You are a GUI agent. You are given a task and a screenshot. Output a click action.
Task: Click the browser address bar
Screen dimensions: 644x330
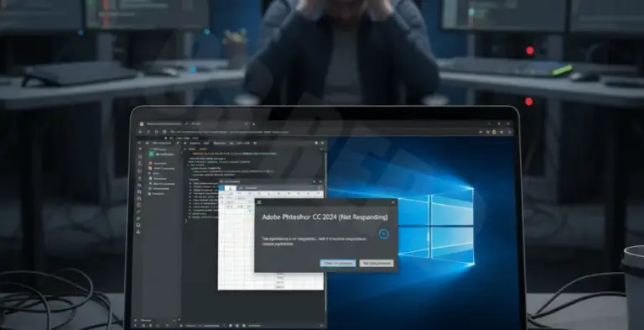point(320,132)
